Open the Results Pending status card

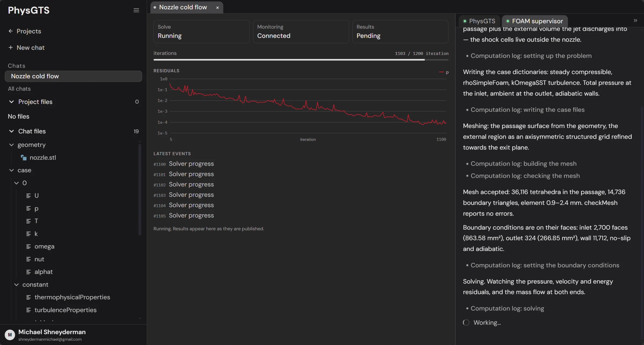pos(400,32)
